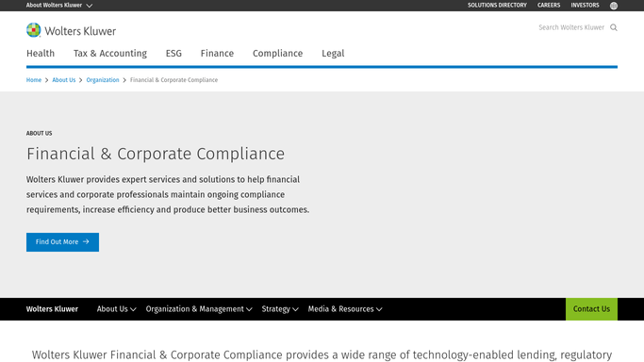Viewport: 644px width, 362px height.
Task: Open Organization & Management dropdown
Action: pyautogui.click(x=199, y=309)
